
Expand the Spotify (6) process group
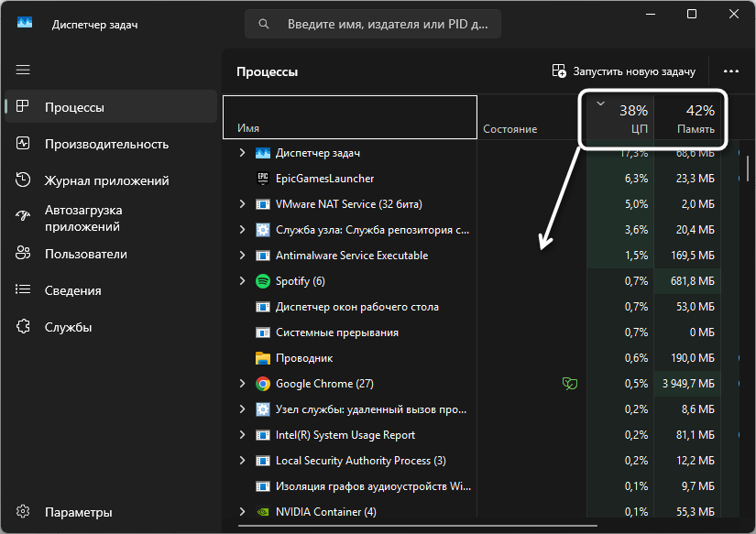pos(242,281)
